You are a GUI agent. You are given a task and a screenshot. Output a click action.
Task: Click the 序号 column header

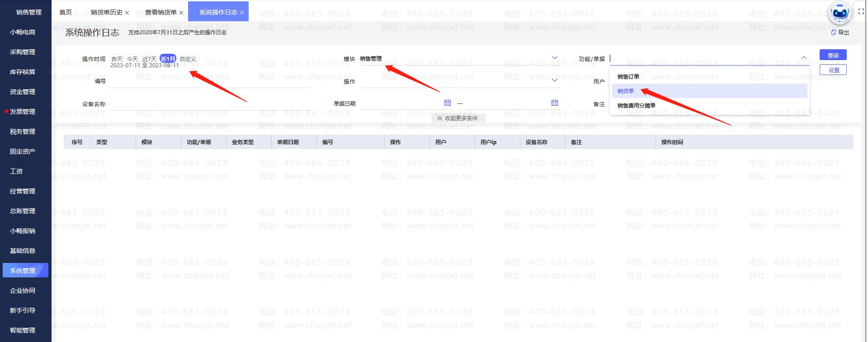click(77, 142)
